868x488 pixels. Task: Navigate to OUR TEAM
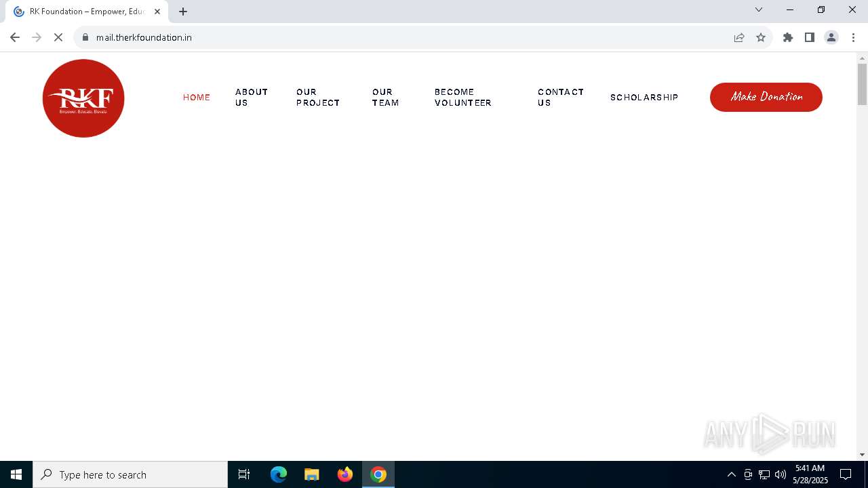[385, 98]
